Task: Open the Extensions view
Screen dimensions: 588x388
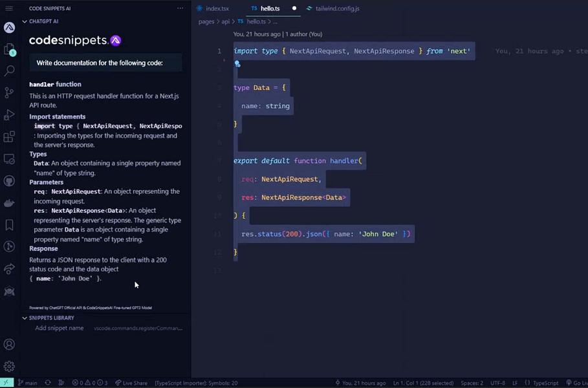Action: (9, 136)
